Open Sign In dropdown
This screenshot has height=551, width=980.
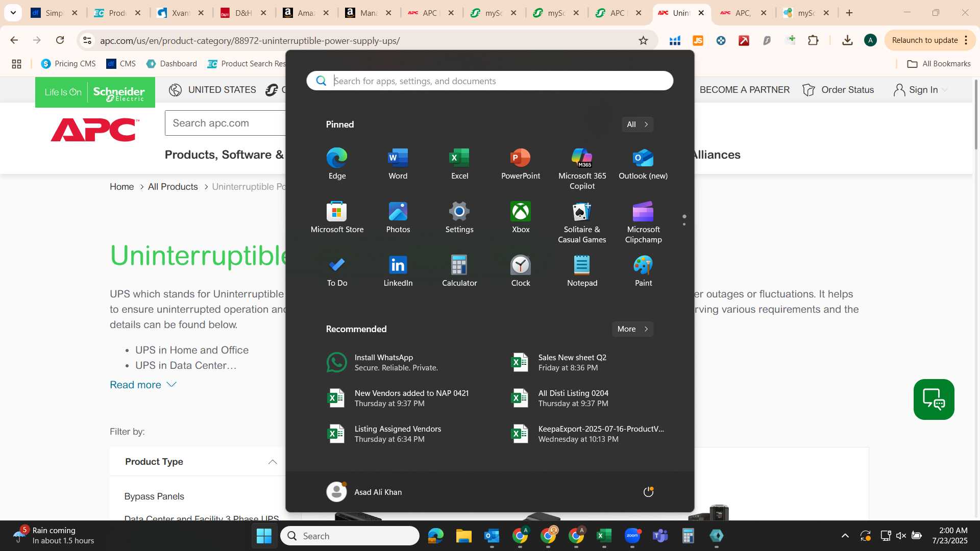pos(921,90)
